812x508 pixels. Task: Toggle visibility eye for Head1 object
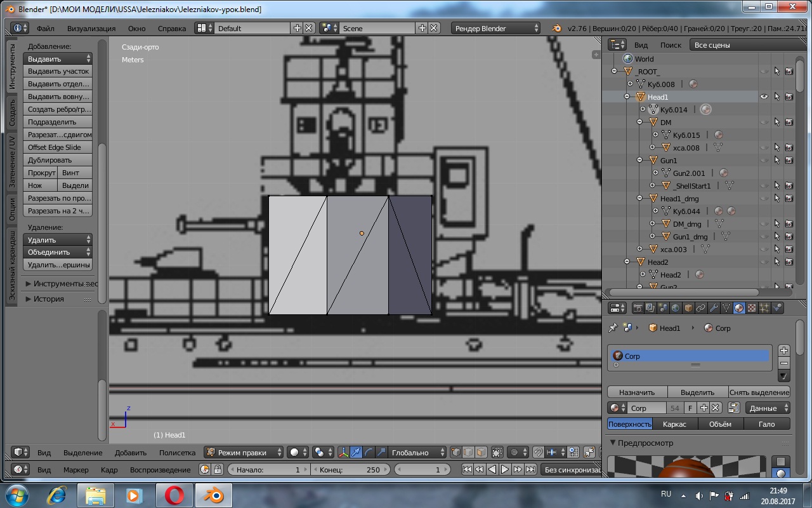tap(764, 97)
